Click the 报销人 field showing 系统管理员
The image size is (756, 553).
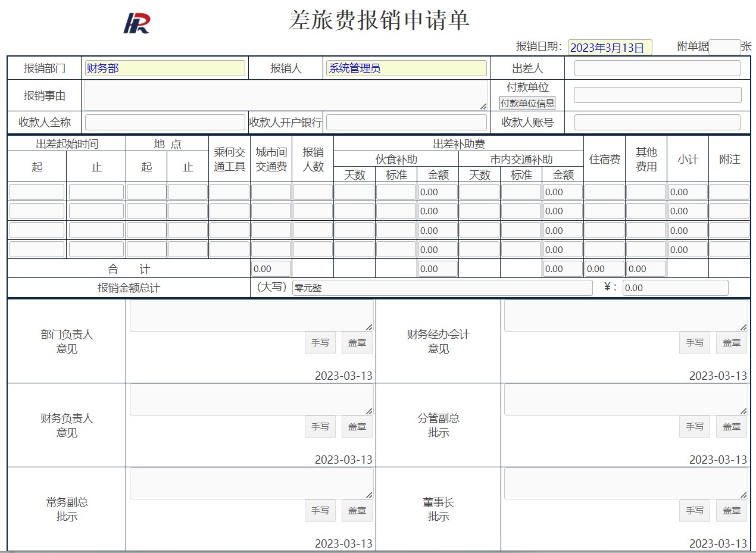pyautogui.click(x=406, y=68)
